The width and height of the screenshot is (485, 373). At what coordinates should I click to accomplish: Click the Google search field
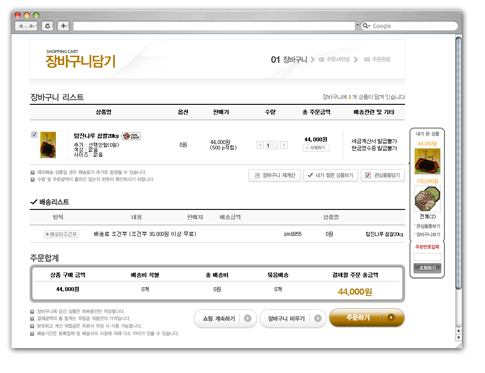click(409, 26)
